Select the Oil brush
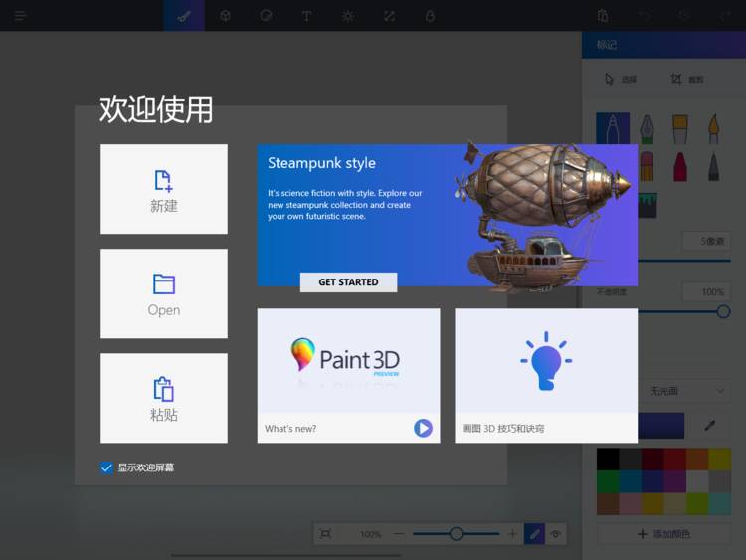Viewport: 746px width, 560px height. coord(680,128)
